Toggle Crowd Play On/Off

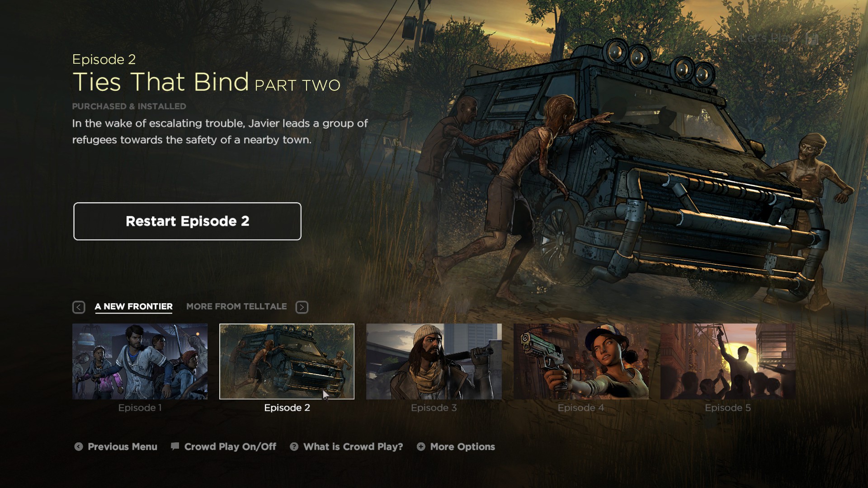pos(230,446)
